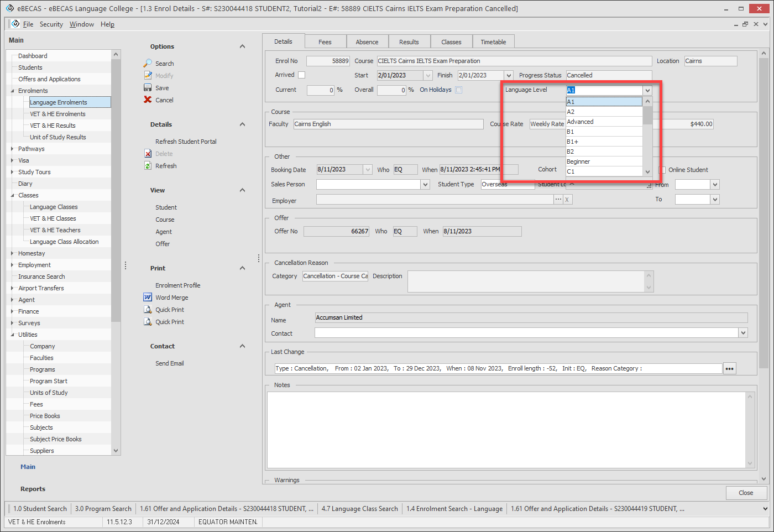774x532 pixels.
Task: Click the red Cancel X icon
Action: (x=148, y=100)
